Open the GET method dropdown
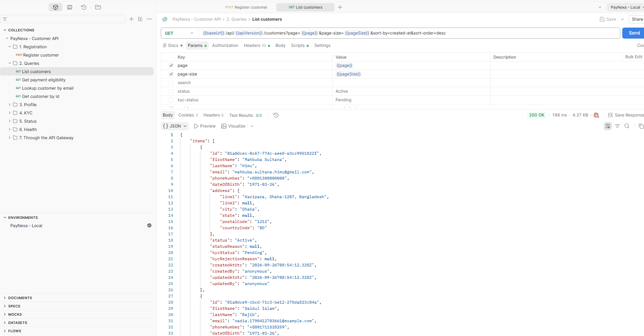The image size is (644, 336). coord(179,33)
